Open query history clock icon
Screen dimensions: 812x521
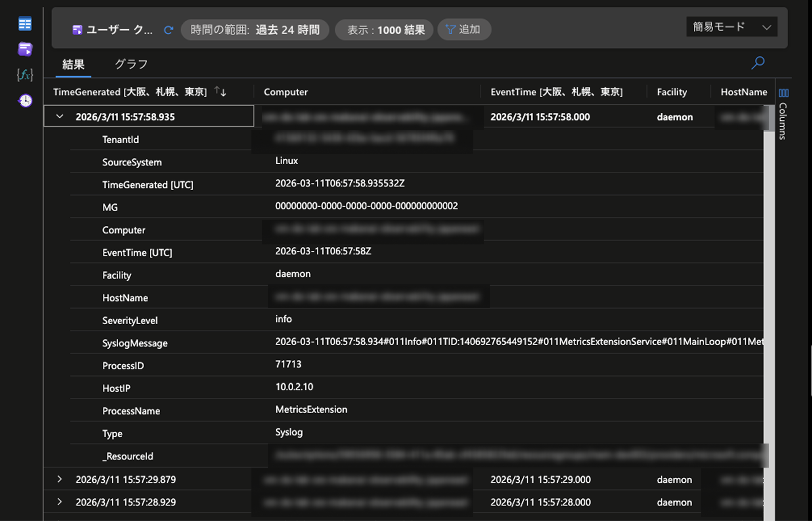coord(25,100)
